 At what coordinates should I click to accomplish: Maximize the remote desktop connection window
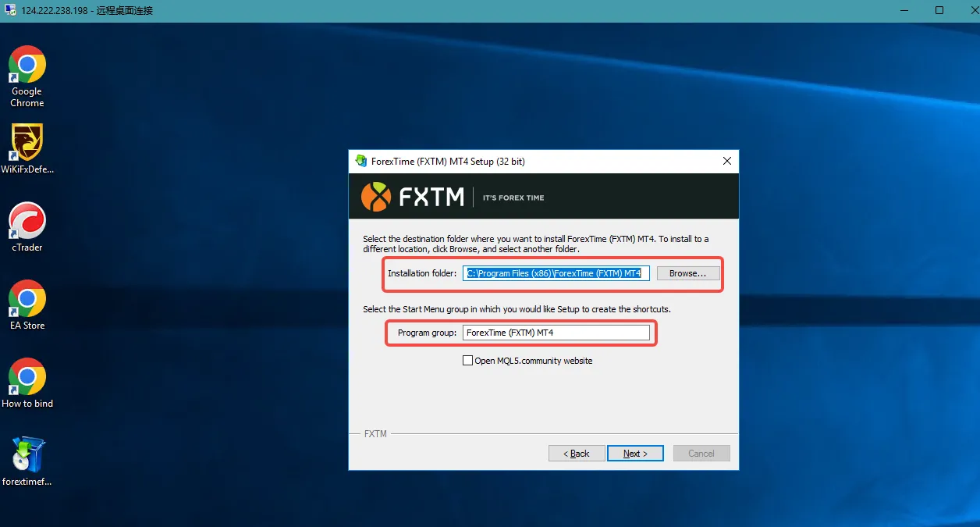point(939,10)
